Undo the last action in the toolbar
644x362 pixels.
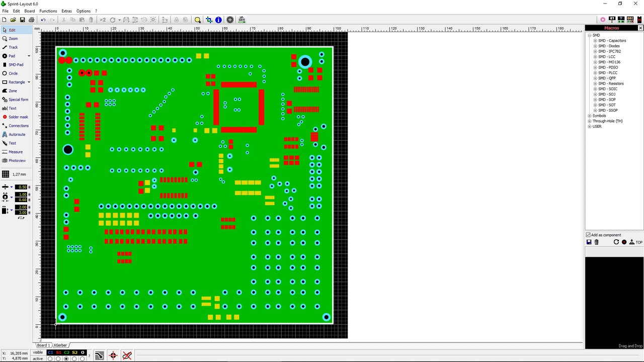pyautogui.click(x=43, y=20)
